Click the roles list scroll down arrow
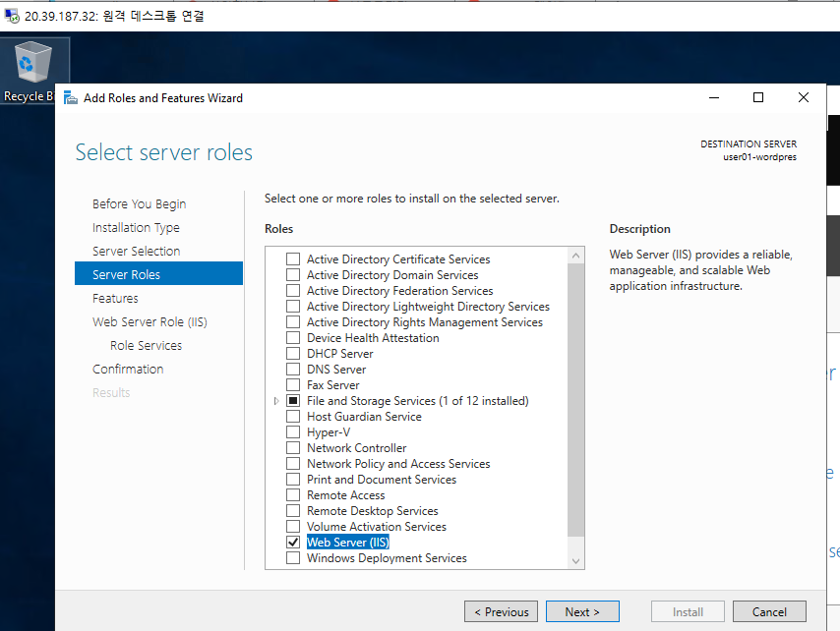This screenshot has height=631, width=840. [x=575, y=561]
